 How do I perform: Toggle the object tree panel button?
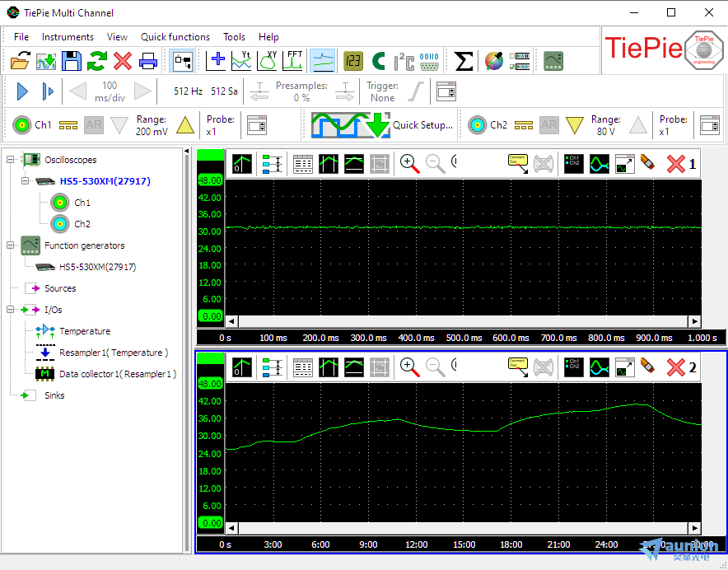182,61
